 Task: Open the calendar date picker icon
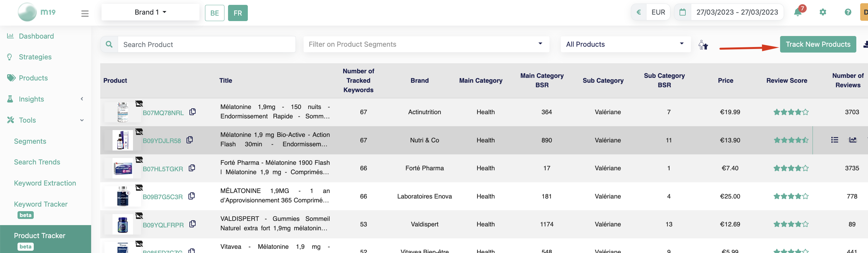point(683,12)
